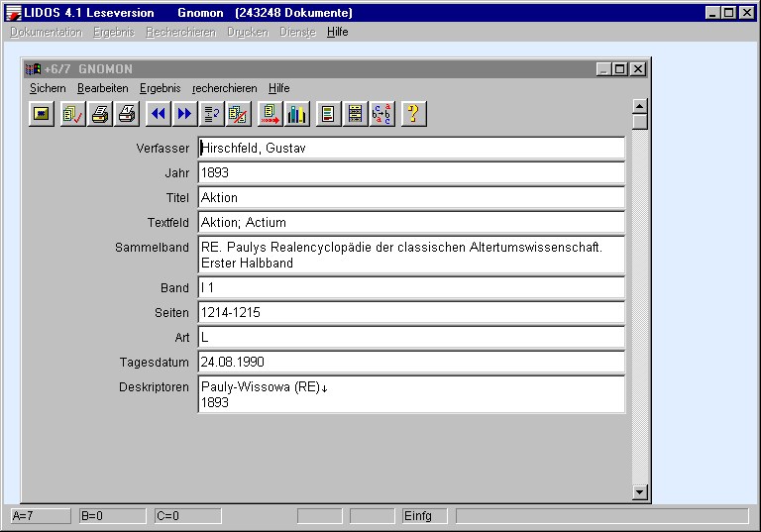Click the yellow printer toolbar icon
This screenshot has width=761, height=532.
point(100,114)
